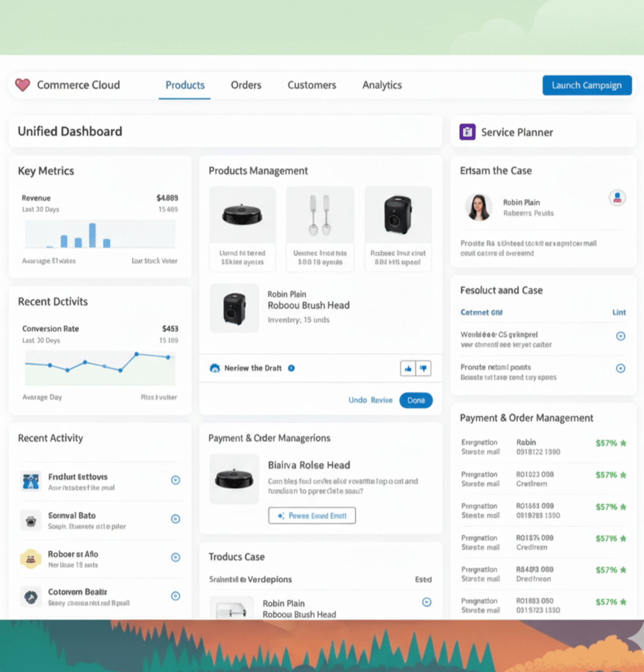Expand the Roboer st Aflo activity entry

tap(176, 557)
